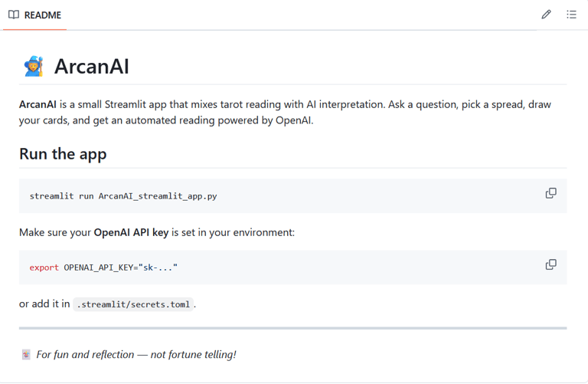This screenshot has height=384, width=588.
Task: Click the horizontal divider above the disclaimer
Action: coord(293,328)
